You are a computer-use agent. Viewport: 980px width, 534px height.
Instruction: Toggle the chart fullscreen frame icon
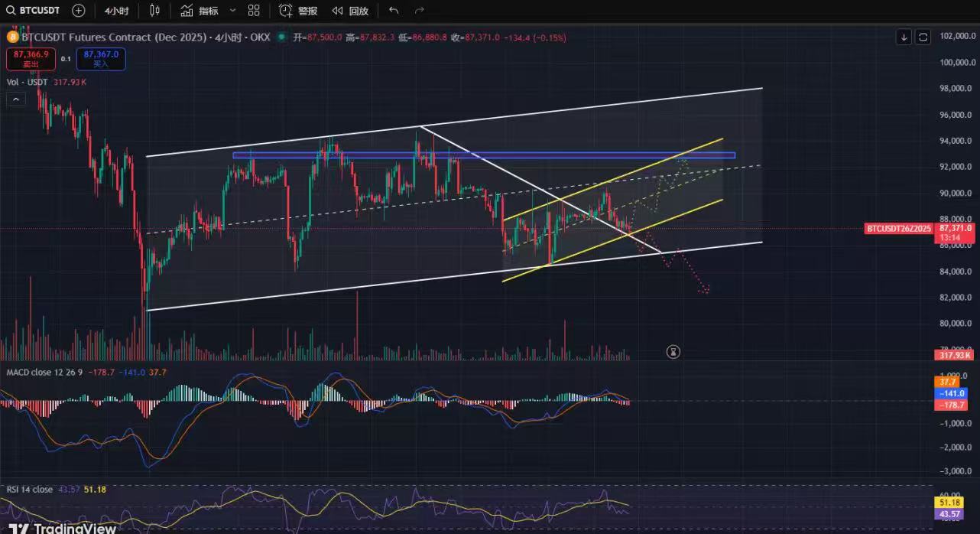pyautogui.click(x=923, y=37)
